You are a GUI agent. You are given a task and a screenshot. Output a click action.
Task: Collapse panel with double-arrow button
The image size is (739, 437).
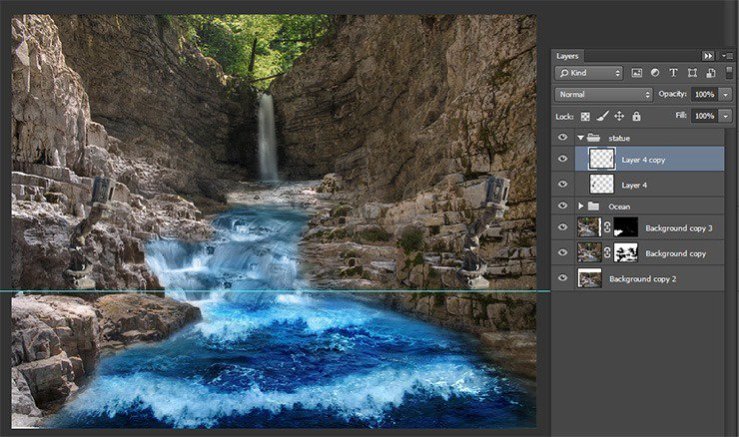[708, 56]
